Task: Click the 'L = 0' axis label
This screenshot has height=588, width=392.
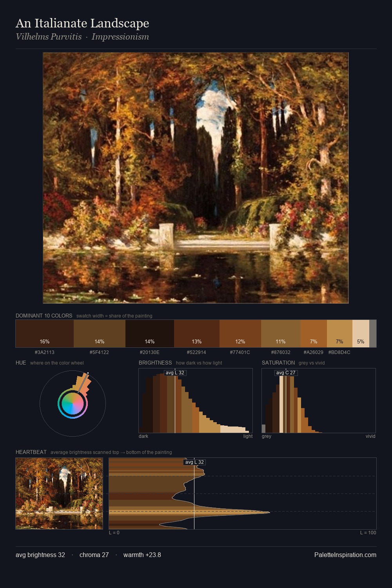Action: click(x=114, y=533)
